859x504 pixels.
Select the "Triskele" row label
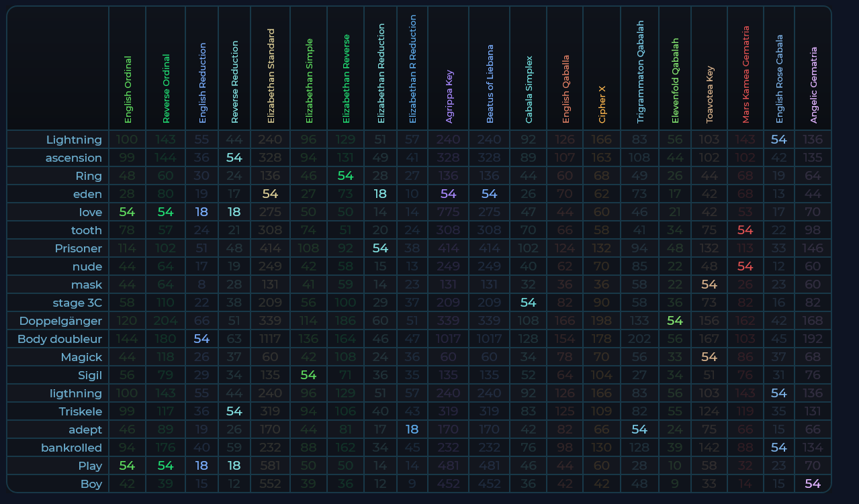[x=80, y=411]
